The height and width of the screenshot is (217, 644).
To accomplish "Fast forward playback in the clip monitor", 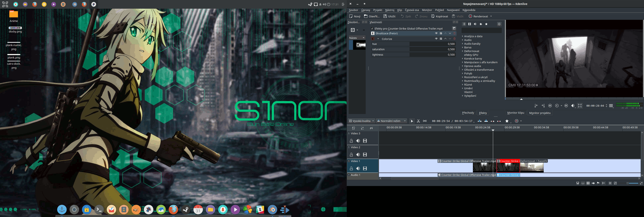I will click(x=566, y=106).
